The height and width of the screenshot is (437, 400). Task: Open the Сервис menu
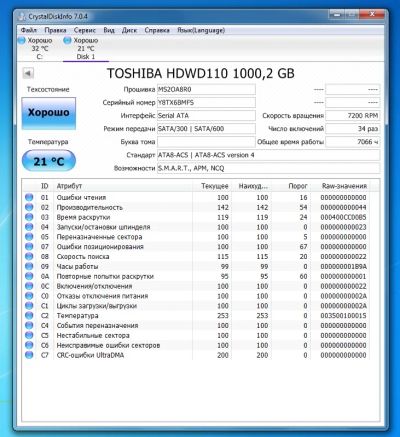click(x=85, y=30)
